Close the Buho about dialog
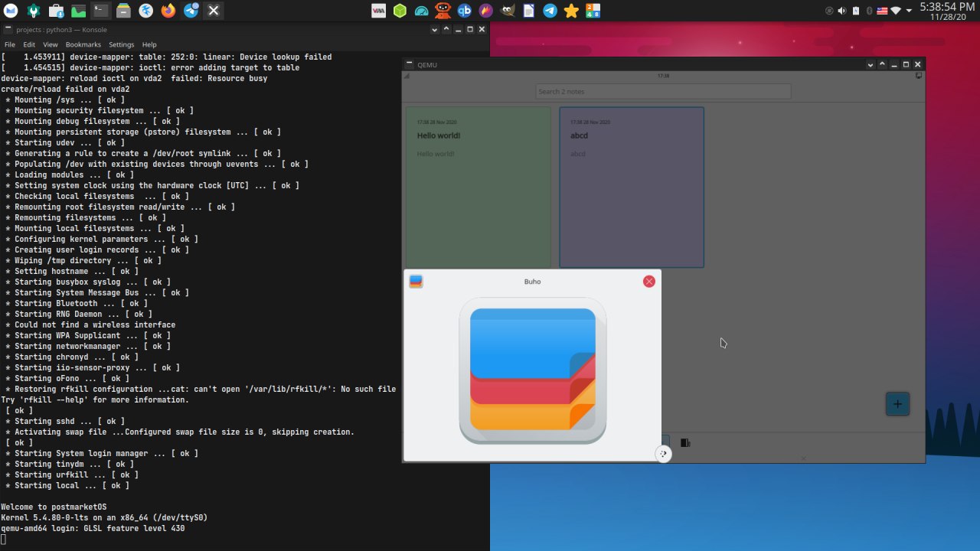The image size is (980, 551). click(649, 282)
